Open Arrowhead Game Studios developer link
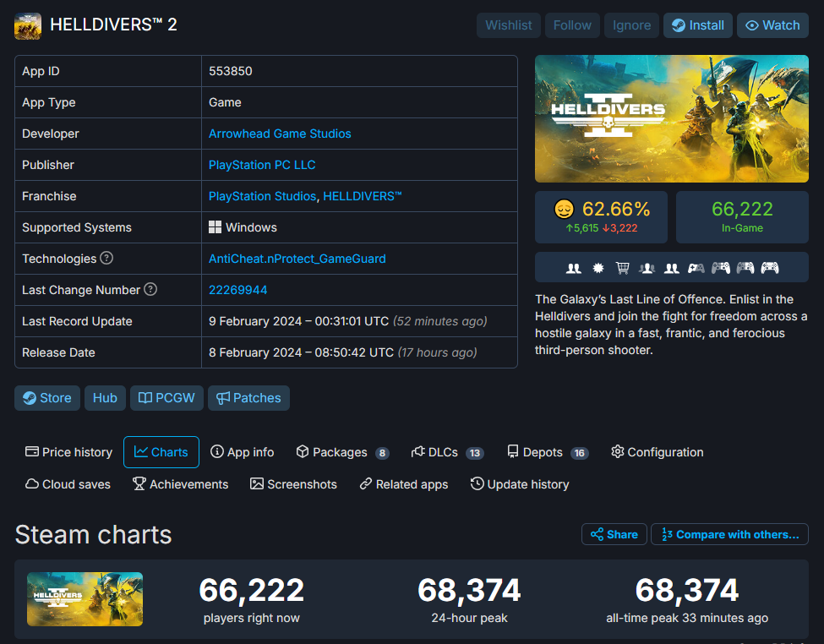The height and width of the screenshot is (644, 824). pyautogui.click(x=280, y=134)
